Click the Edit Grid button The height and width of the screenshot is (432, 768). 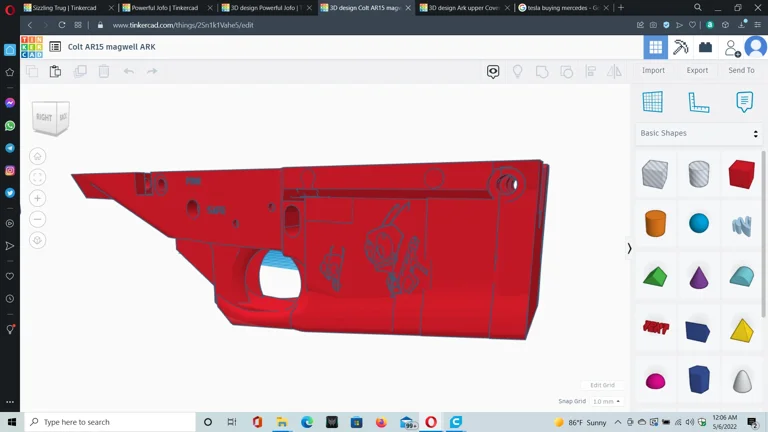tap(602, 385)
